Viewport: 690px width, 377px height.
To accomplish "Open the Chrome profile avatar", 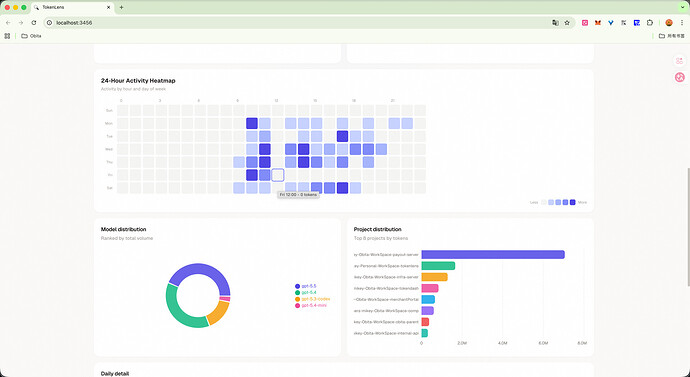I will coord(669,22).
